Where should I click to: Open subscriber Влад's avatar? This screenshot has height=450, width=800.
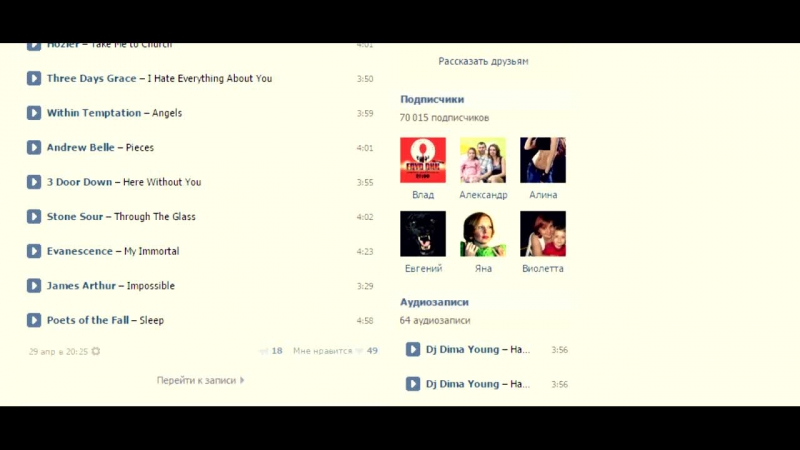(x=423, y=160)
